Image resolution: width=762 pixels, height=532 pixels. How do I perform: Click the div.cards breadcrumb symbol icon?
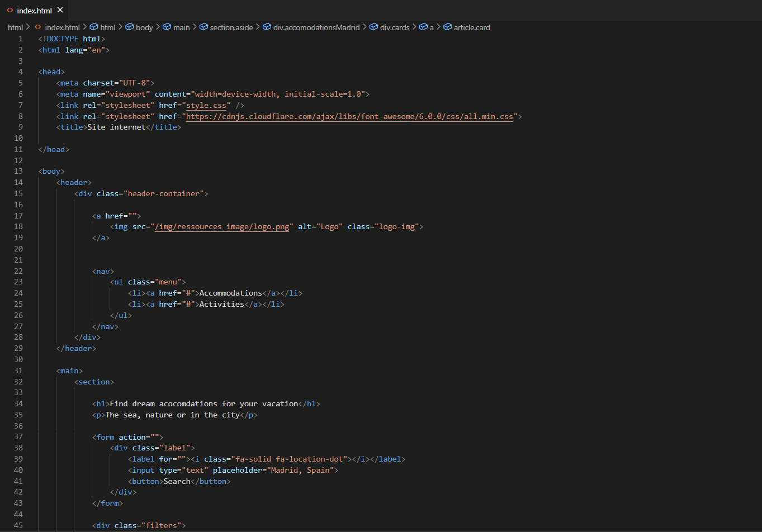(374, 27)
